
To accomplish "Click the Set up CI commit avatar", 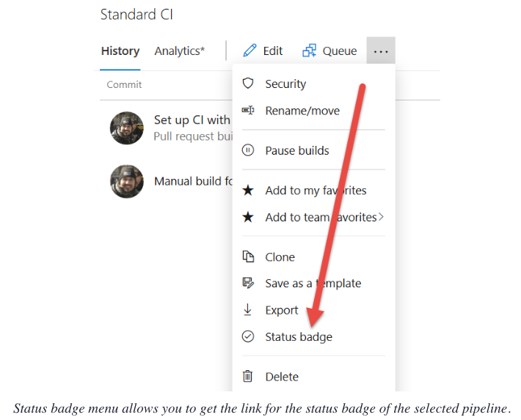I will (x=127, y=128).
